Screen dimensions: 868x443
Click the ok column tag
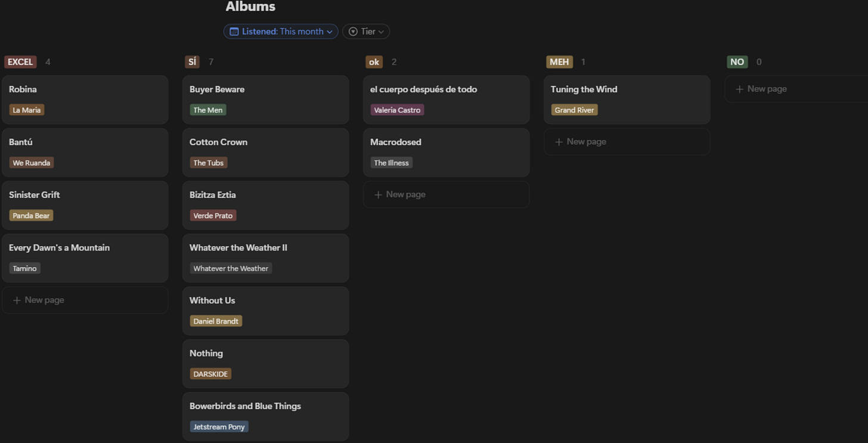coord(374,62)
